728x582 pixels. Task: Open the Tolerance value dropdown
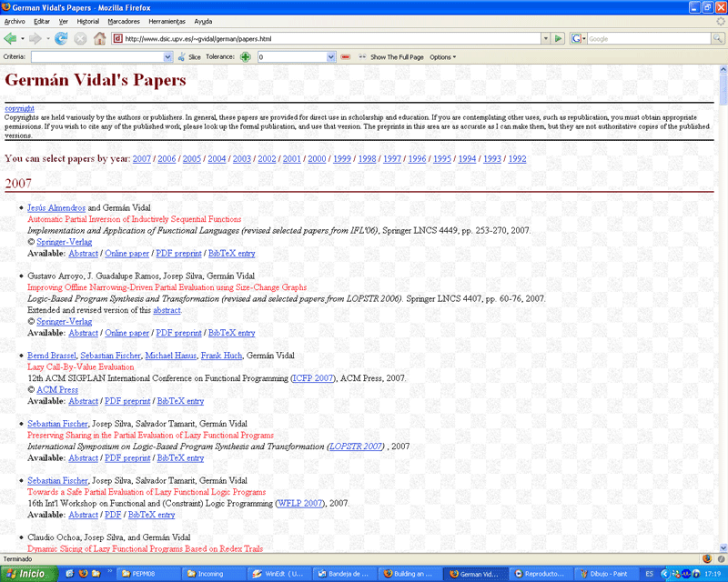point(331,56)
